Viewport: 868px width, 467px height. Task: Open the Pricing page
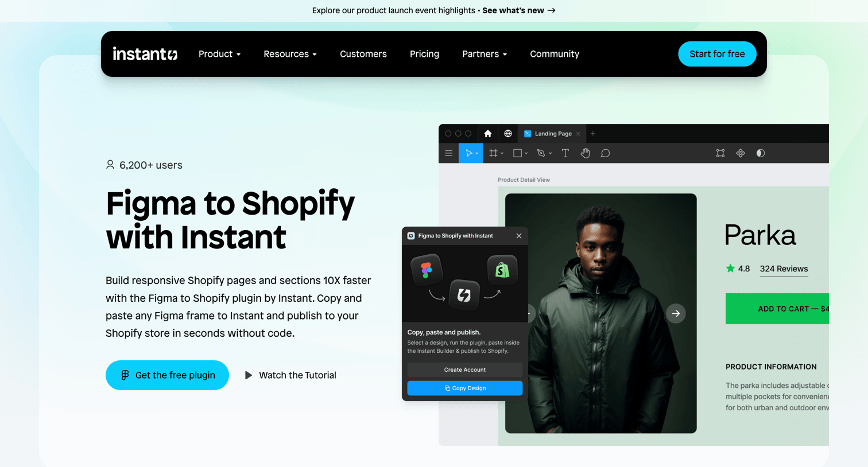[424, 54]
